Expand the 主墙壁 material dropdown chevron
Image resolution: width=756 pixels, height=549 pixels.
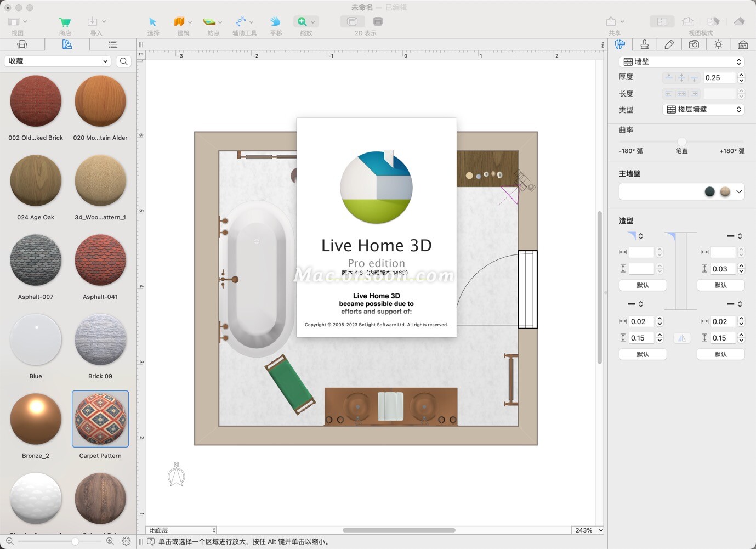tap(739, 191)
